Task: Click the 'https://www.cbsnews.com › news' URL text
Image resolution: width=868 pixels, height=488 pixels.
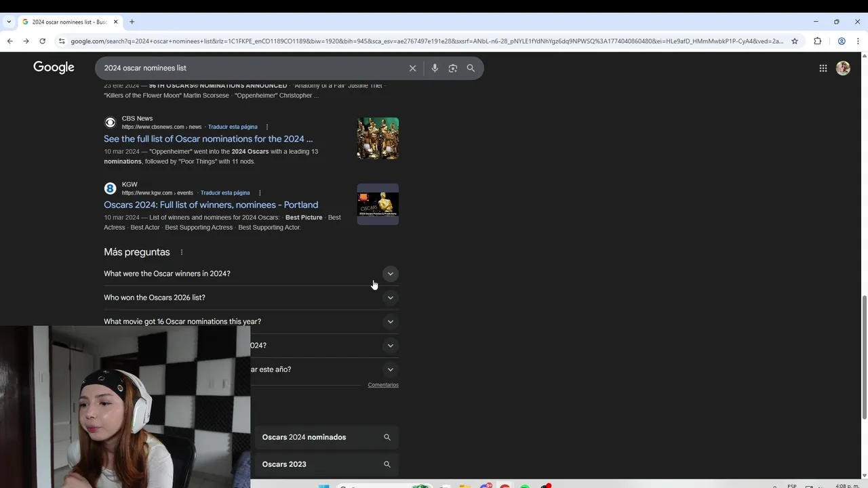Action: [x=161, y=127]
